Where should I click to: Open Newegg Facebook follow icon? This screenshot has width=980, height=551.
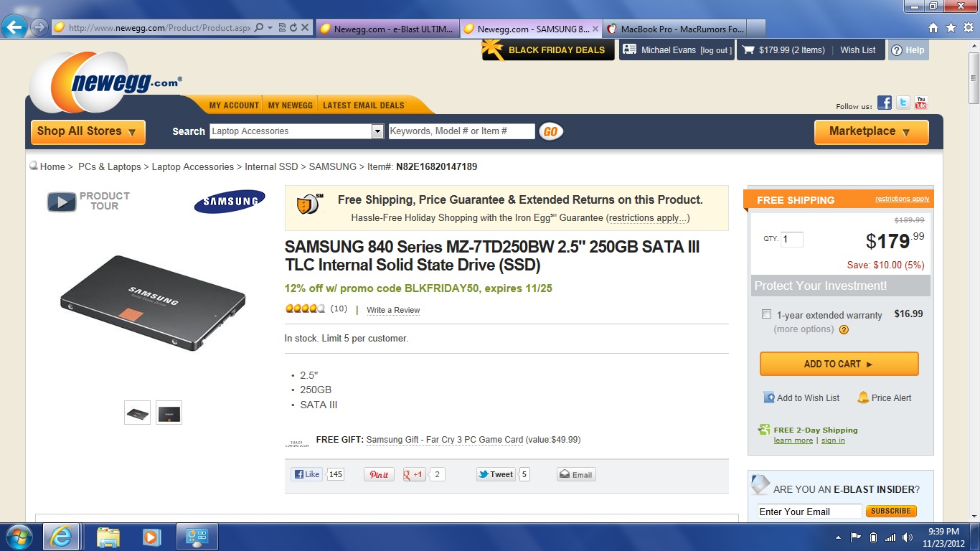coord(885,103)
